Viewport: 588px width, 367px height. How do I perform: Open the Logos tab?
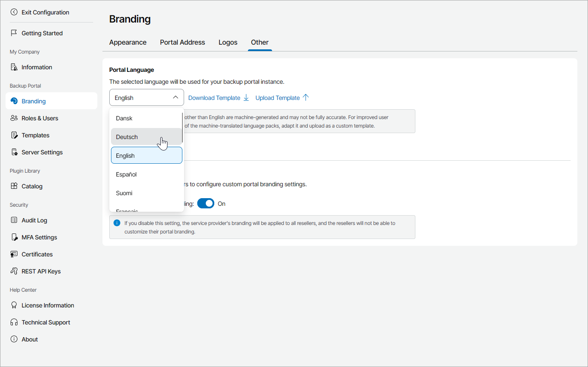[228, 43]
